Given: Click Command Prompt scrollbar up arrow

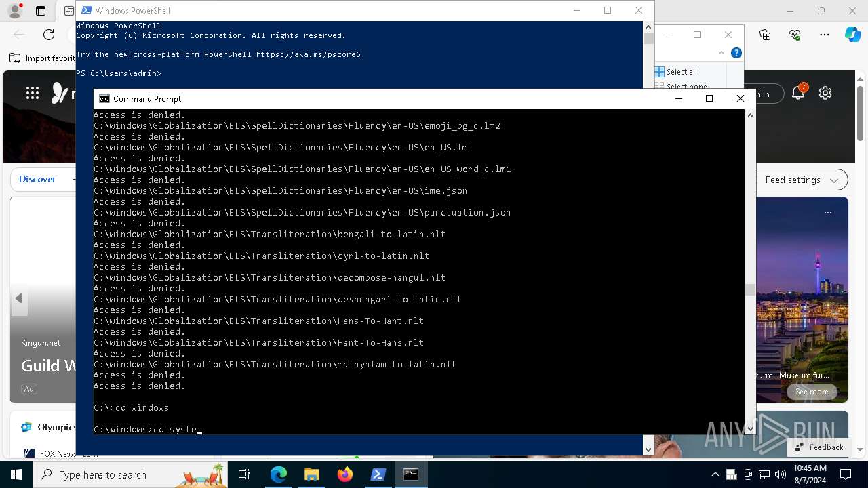Looking at the screenshot, I should 750,115.
